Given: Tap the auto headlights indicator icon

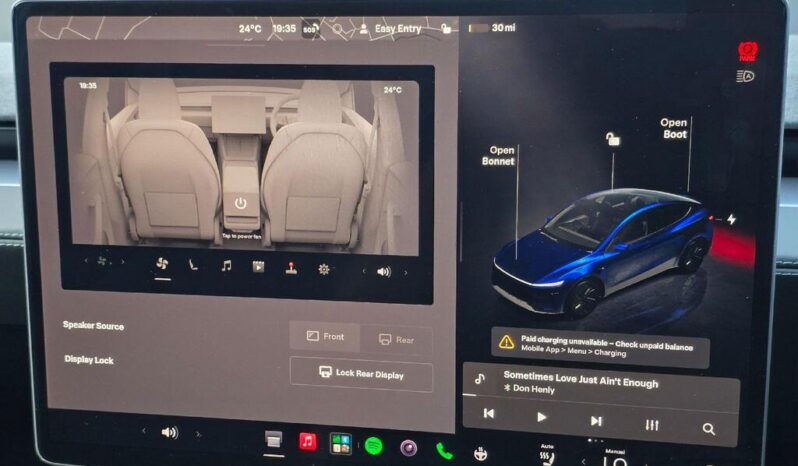Looking at the screenshot, I should pyautogui.click(x=746, y=76).
